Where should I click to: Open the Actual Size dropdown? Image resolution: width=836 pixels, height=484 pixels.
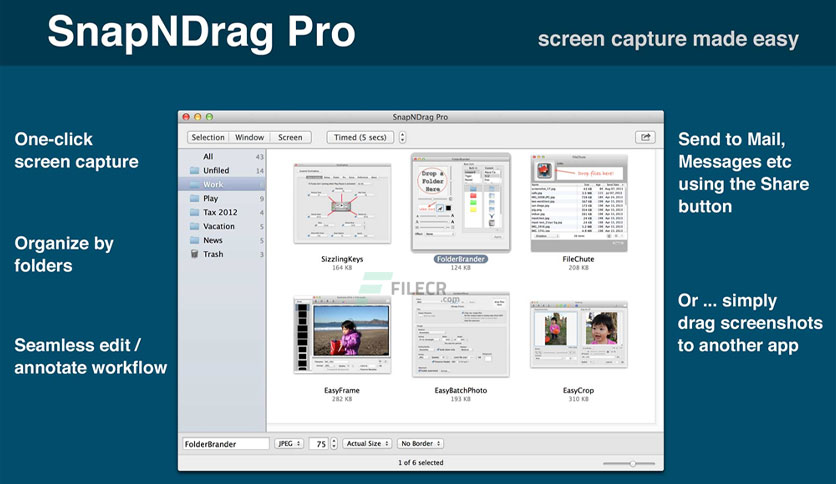(x=367, y=443)
